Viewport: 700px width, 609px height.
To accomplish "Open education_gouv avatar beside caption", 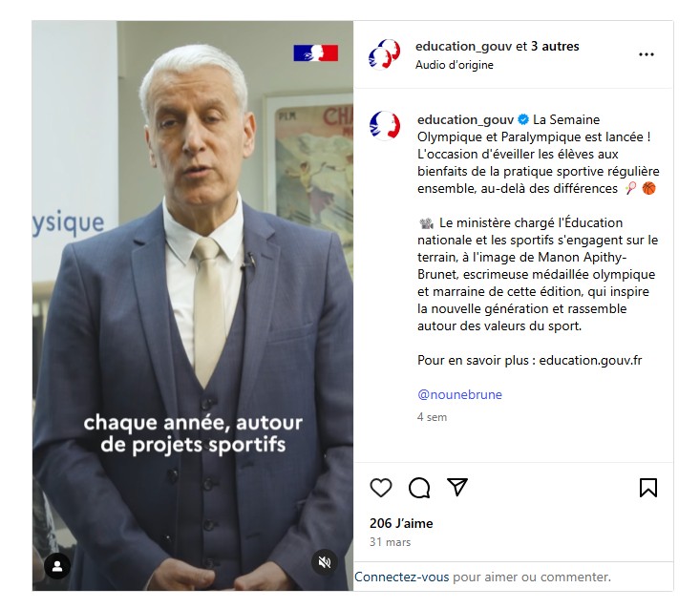I will (384, 126).
